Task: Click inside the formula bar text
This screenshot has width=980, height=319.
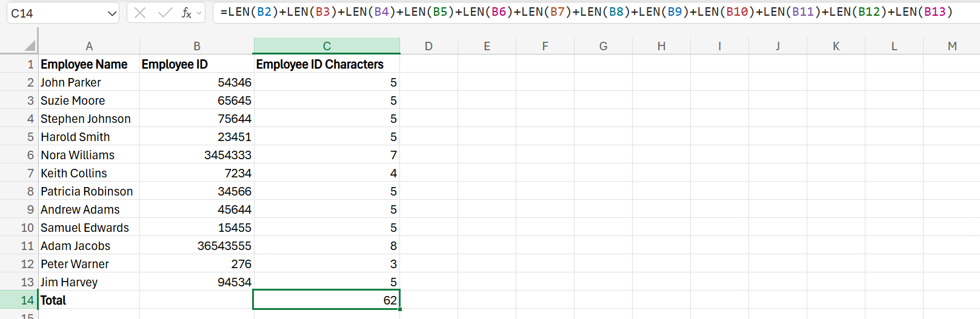Action: 586,12
